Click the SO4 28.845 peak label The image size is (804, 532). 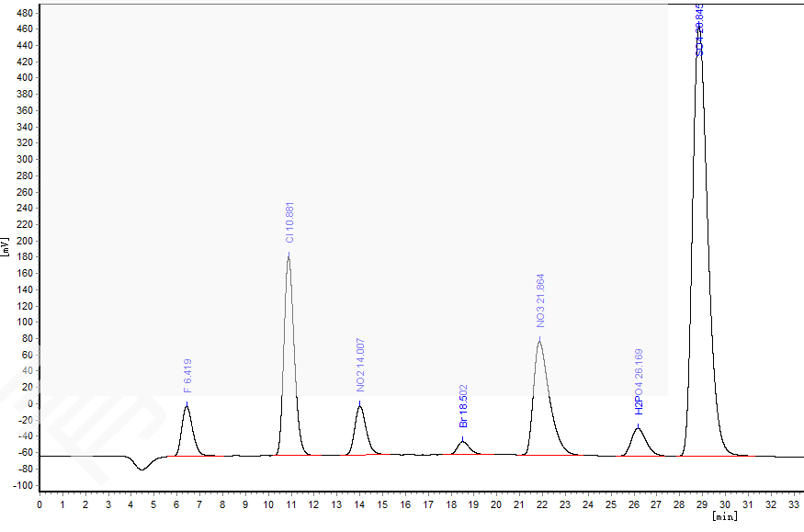tap(700, 30)
